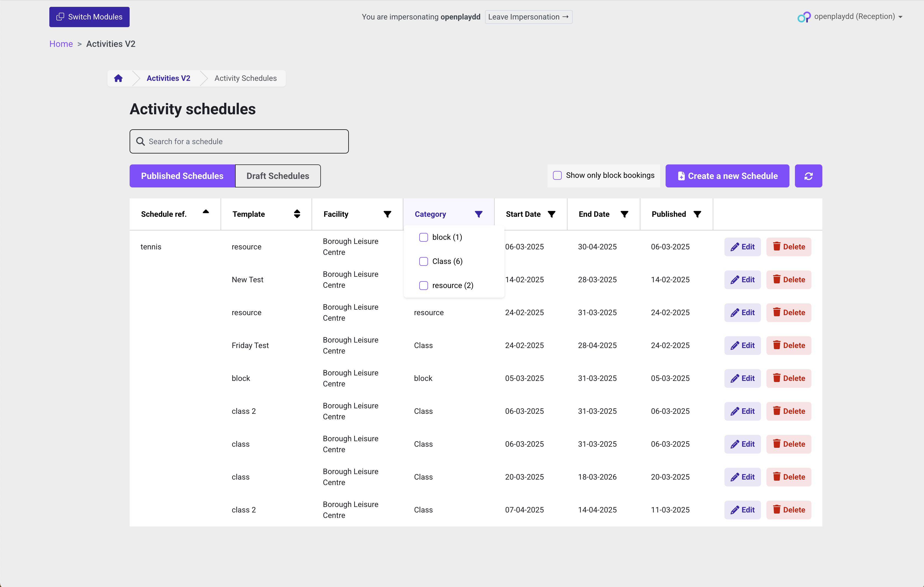This screenshot has width=924, height=587.
Task: Click the Switch Modules button
Action: coord(89,17)
